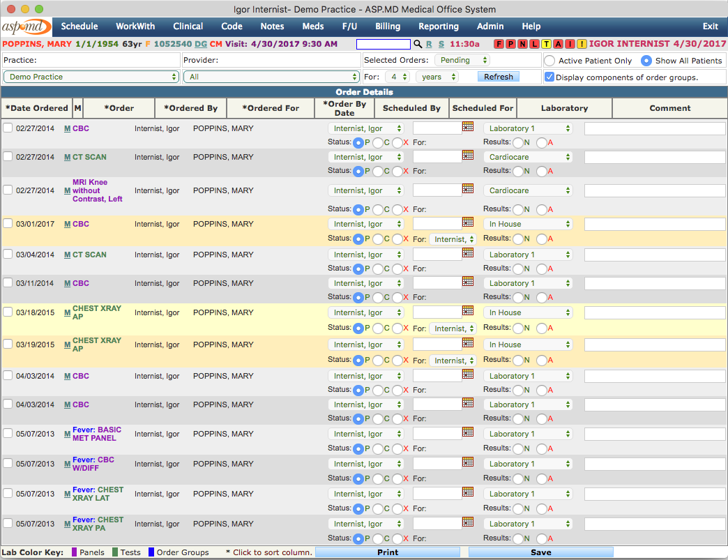Tick checkbox for 03/18/2015 CHEST XRAY AP
This screenshot has height=560, width=728.
[8, 312]
